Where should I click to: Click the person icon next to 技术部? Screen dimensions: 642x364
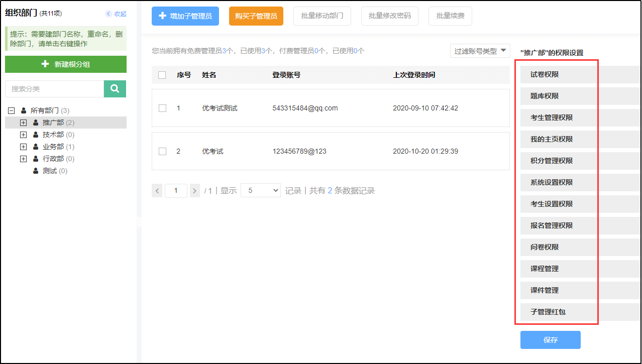coord(36,135)
